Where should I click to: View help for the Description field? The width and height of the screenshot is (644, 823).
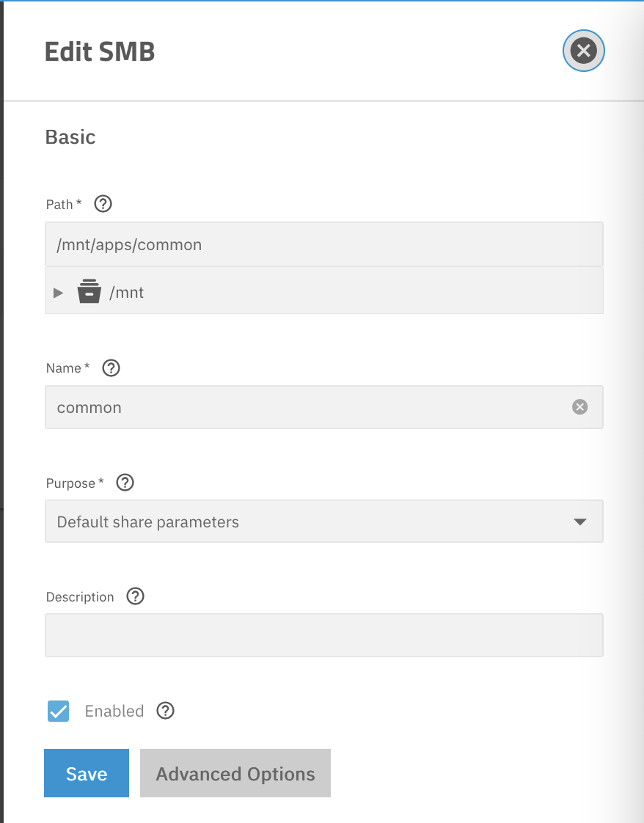pyautogui.click(x=136, y=596)
